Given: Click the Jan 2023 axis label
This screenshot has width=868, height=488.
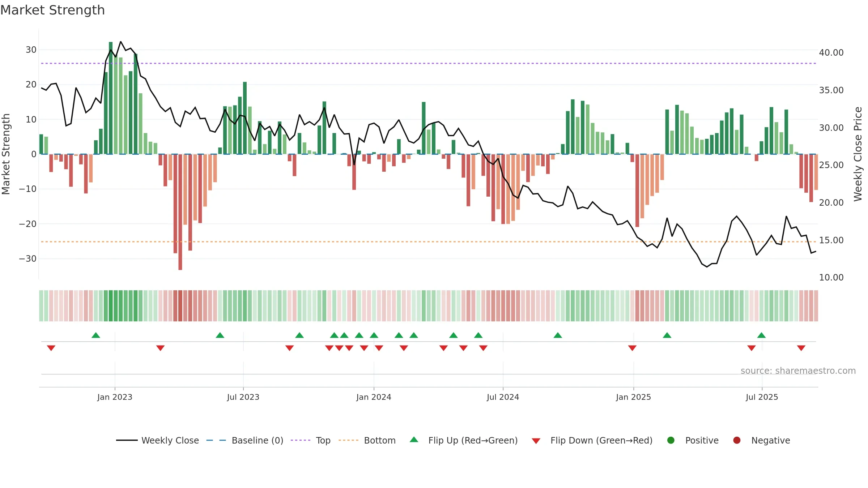Looking at the screenshot, I should click(115, 397).
